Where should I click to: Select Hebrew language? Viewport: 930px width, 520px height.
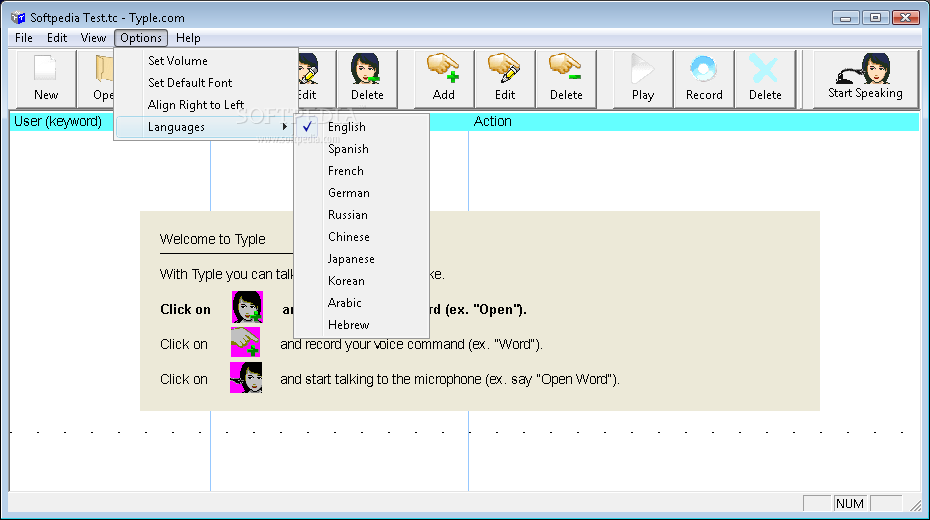pos(361,325)
